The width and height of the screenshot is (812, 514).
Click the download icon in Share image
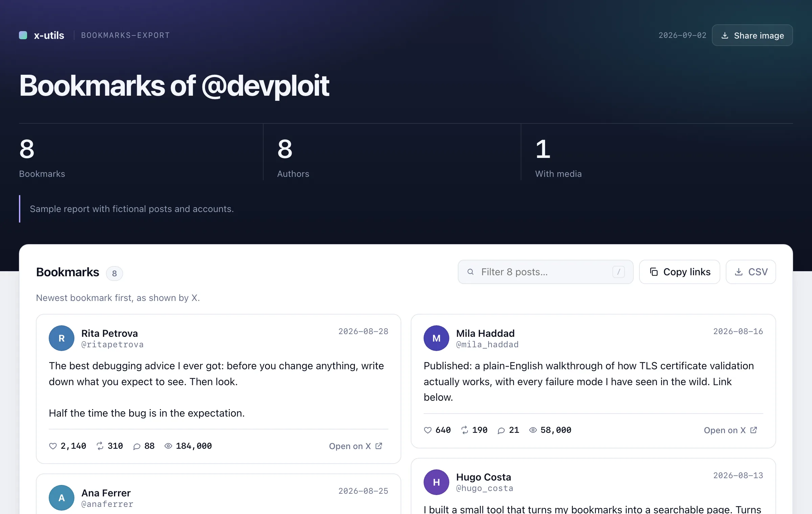(x=725, y=36)
